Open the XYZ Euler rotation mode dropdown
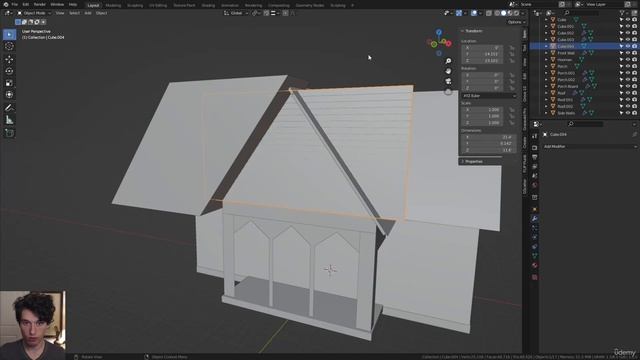The image size is (640, 360). [489, 96]
